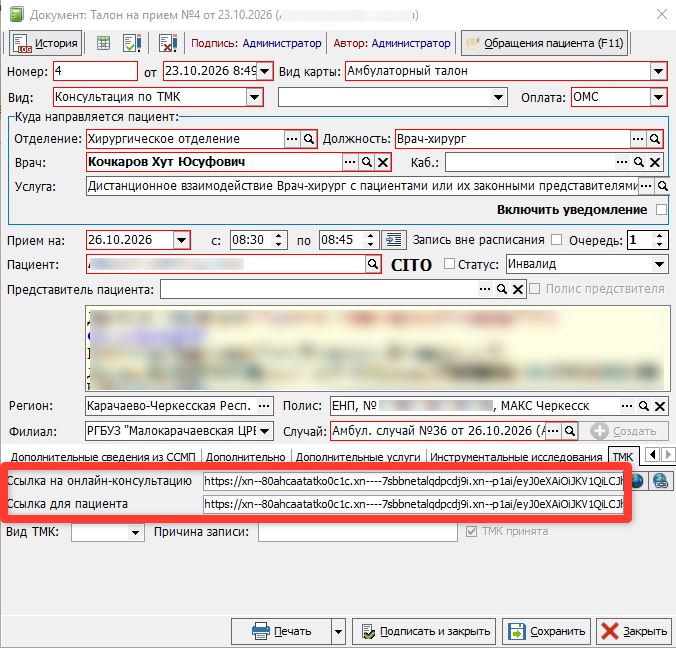This screenshot has height=648, width=676.
Task: Click the Создать button
Action: [624, 431]
